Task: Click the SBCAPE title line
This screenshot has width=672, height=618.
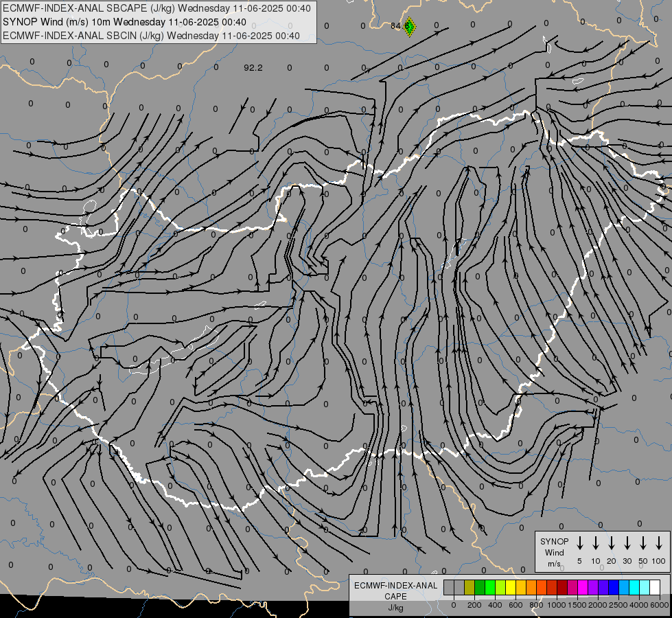Action: (x=157, y=8)
